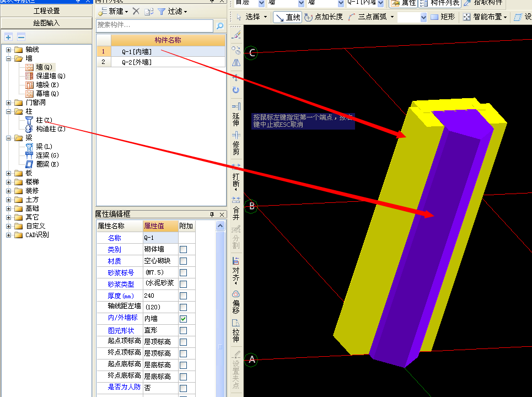Viewport: 532px width, 397px height.
Task: Click the 构件名称 column header
Action: coord(168,40)
